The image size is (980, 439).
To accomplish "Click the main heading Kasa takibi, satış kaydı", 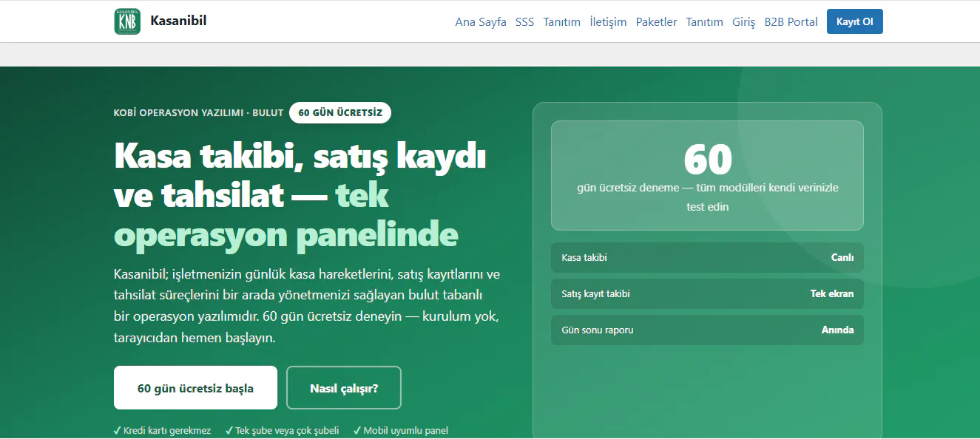I will tap(300, 157).
